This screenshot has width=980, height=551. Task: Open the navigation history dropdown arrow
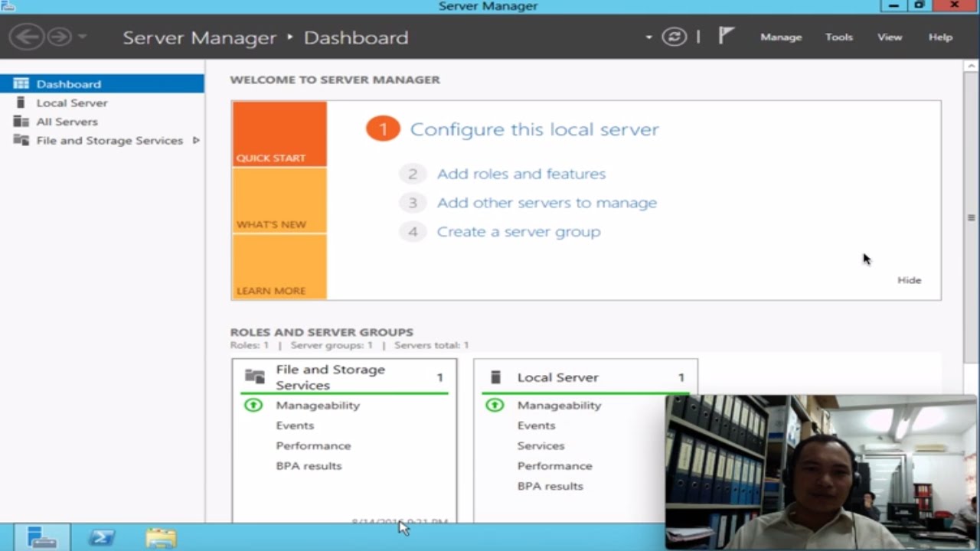point(83,37)
